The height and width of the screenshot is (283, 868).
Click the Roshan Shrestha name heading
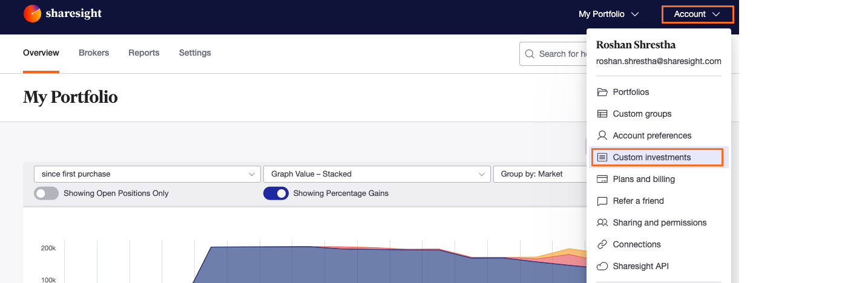click(636, 45)
